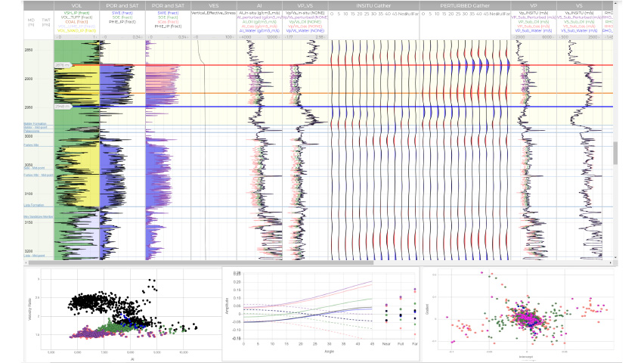Click the AI axis title of the crossplot
644x363 pixels.
(132, 359)
